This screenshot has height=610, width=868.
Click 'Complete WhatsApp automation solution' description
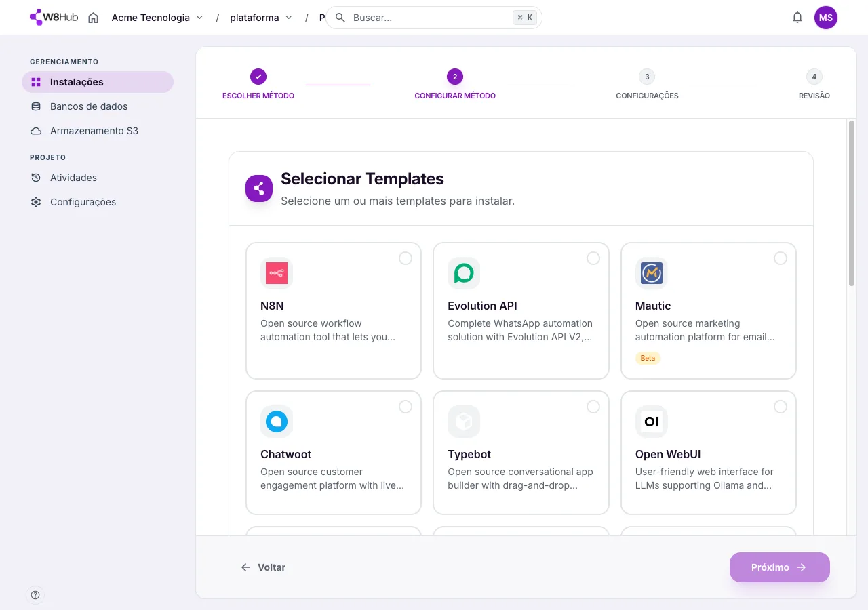[520, 330]
